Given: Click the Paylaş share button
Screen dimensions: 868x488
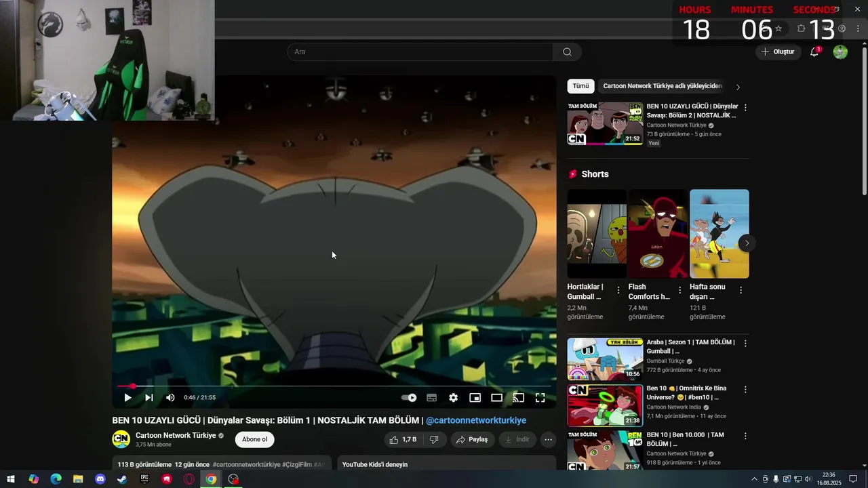Looking at the screenshot, I should 472,439.
